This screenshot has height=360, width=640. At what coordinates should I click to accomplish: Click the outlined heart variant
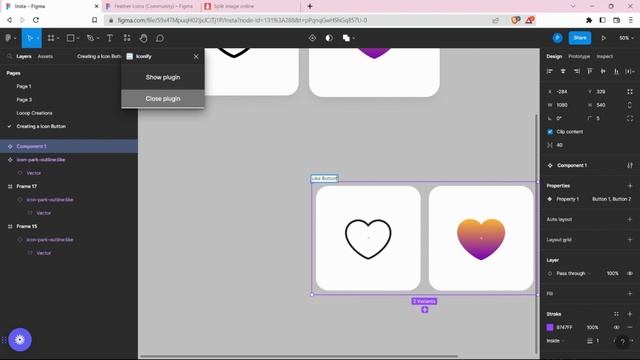point(368,238)
